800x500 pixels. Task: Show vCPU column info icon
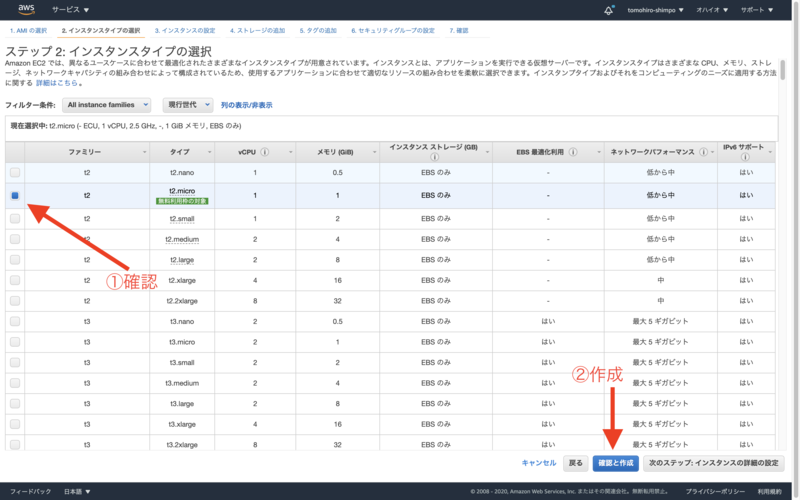click(x=264, y=152)
